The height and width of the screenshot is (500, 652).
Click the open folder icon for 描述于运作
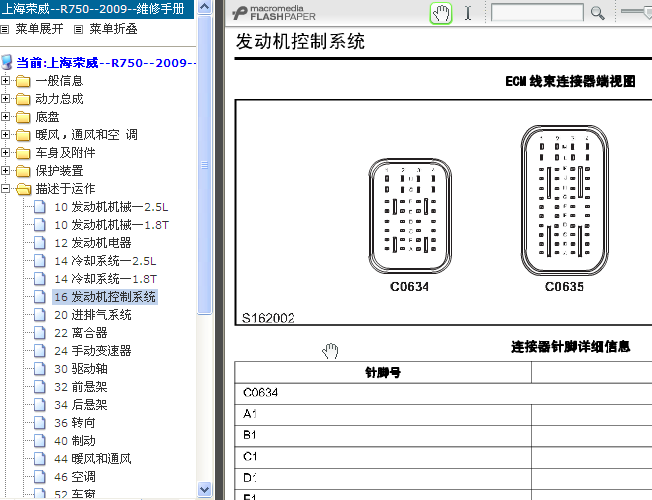[x=24, y=189]
